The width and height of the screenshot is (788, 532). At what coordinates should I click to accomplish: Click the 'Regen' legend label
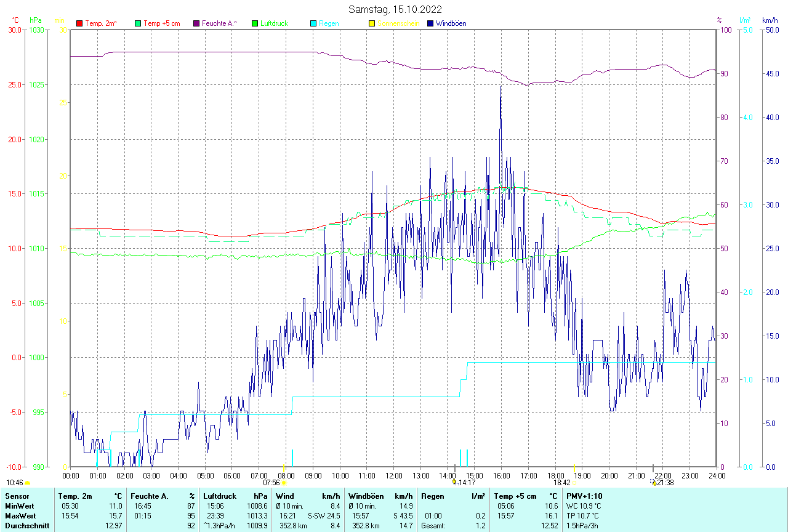pos(329,23)
